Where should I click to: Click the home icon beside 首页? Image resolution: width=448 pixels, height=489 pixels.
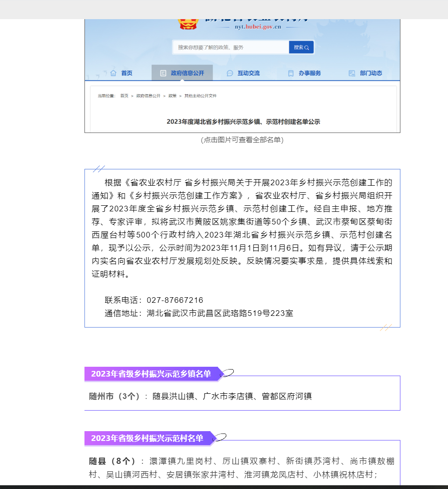(x=113, y=73)
